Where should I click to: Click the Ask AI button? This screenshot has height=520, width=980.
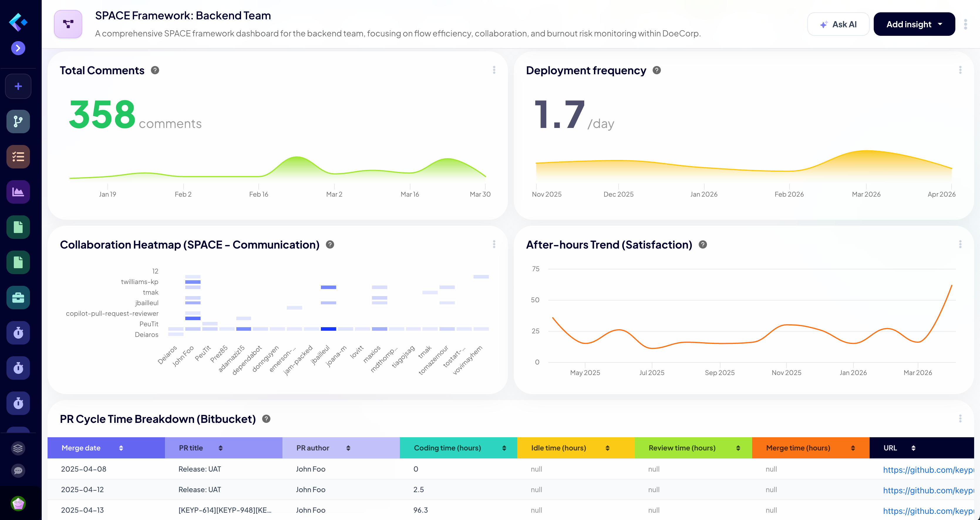click(x=838, y=24)
